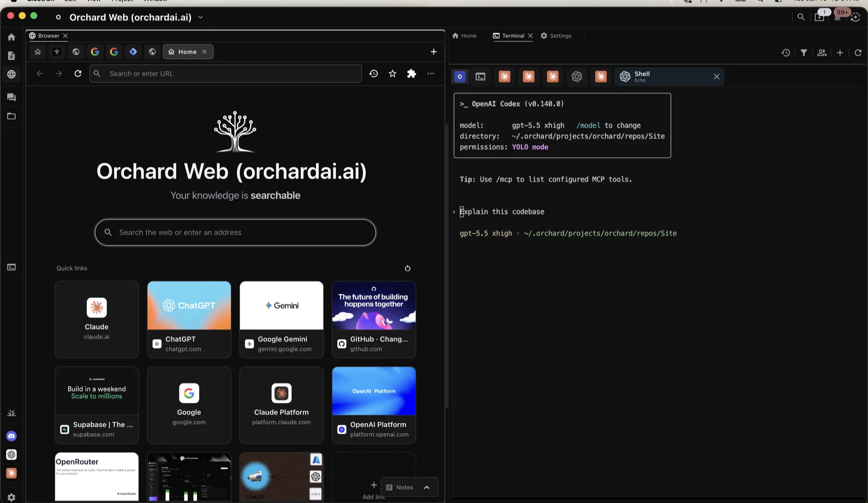
Task: Switch to the Orchard tree-logo browser tab
Action: coord(57,52)
